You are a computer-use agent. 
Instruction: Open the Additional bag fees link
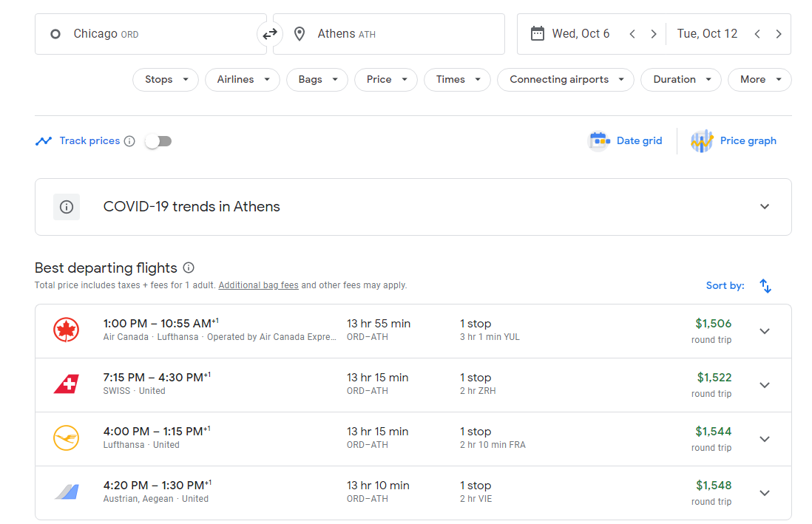pos(258,285)
